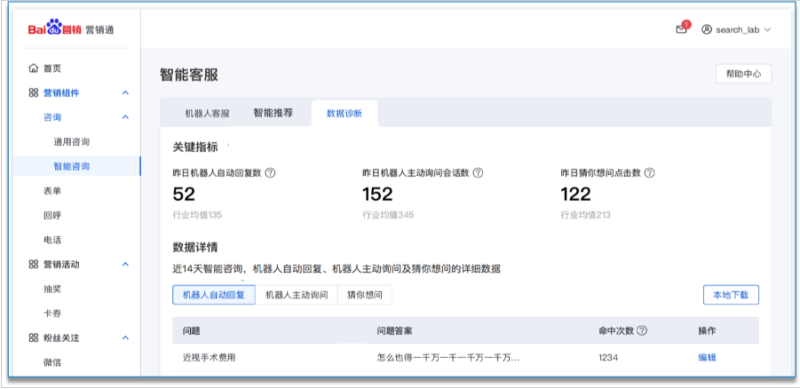
Task: Click the Baidu Marketing logo
Action: pos(71,29)
